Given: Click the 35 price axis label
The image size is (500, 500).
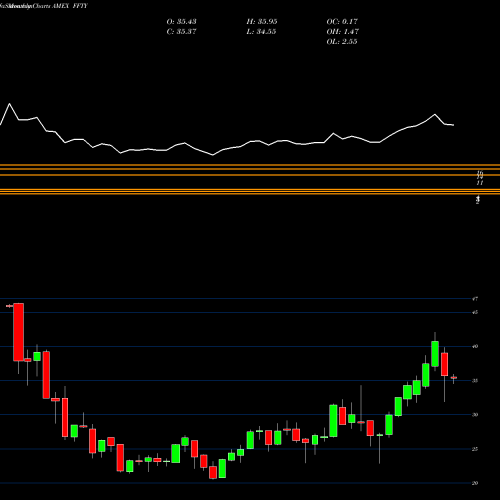Looking at the screenshot, I should (475, 381).
